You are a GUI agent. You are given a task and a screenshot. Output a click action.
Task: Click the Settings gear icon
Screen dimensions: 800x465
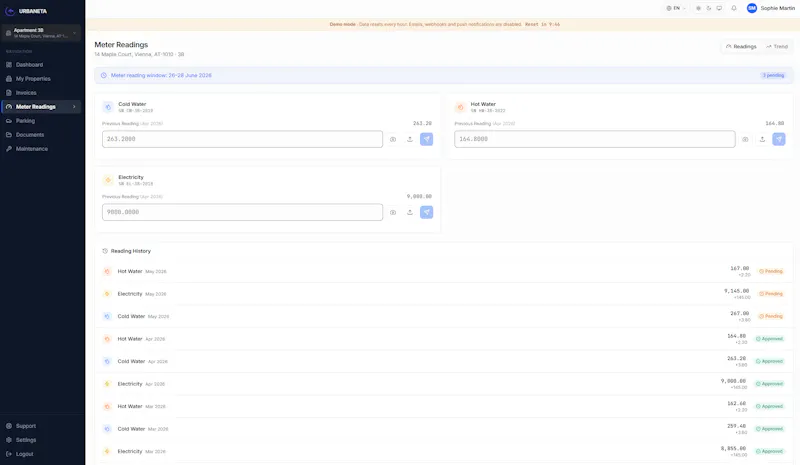(9, 440)
